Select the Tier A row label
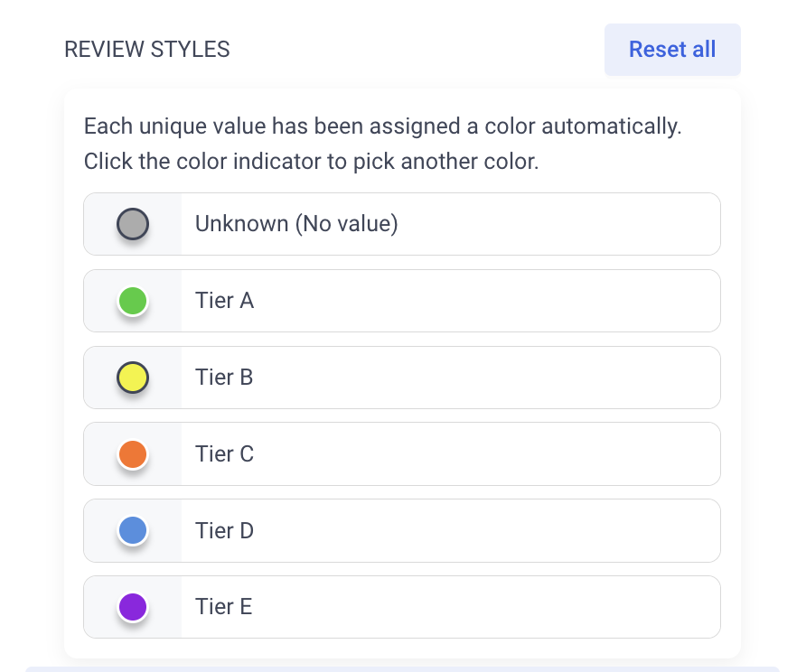The height and width of the screenshot is (672, 806). [225, 301]
